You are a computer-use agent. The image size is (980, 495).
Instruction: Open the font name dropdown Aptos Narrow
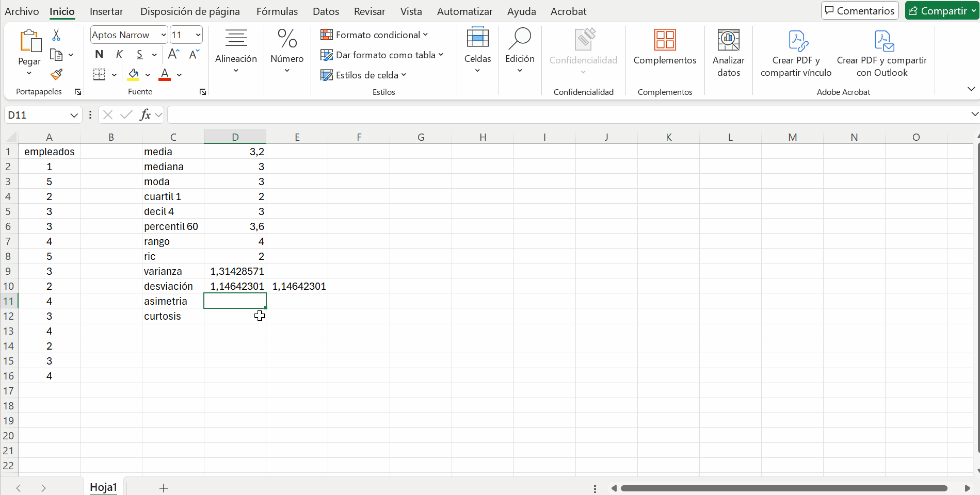[x=163, y=35]
